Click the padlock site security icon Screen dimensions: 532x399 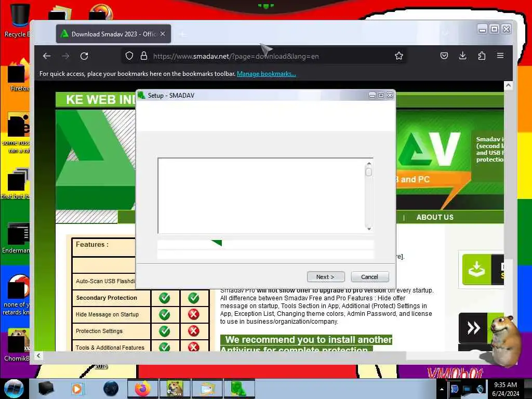(x=144, y=56)
